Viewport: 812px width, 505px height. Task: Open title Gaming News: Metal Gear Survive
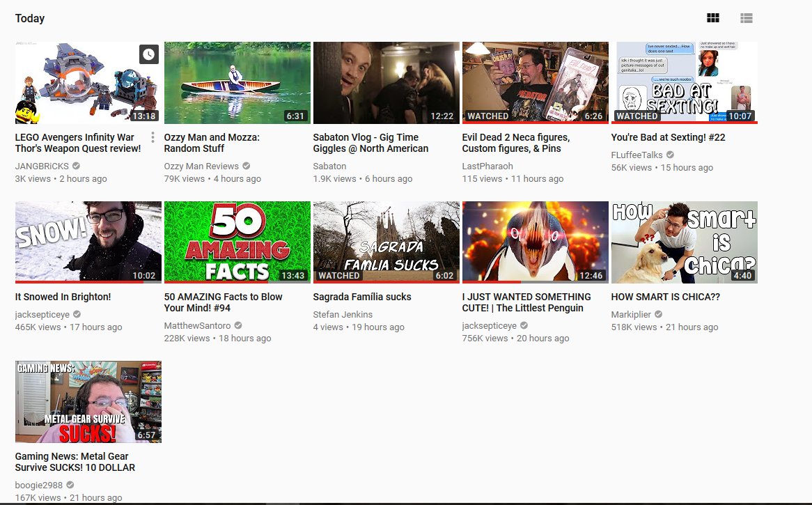75,462
